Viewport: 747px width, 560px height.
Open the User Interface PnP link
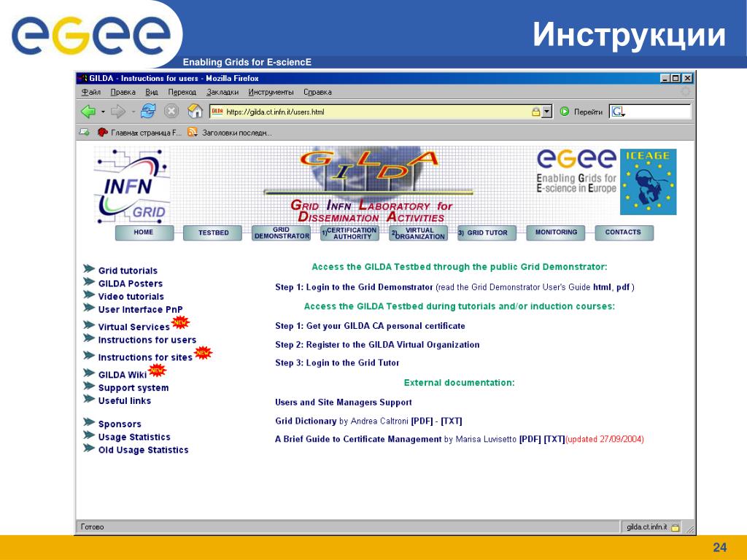[141, 309]
